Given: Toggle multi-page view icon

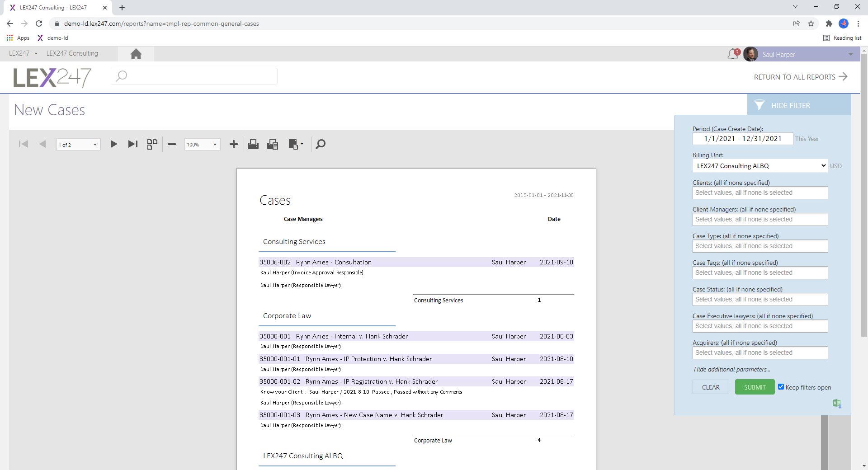Looking at the screenshot, I should (152, 144).
